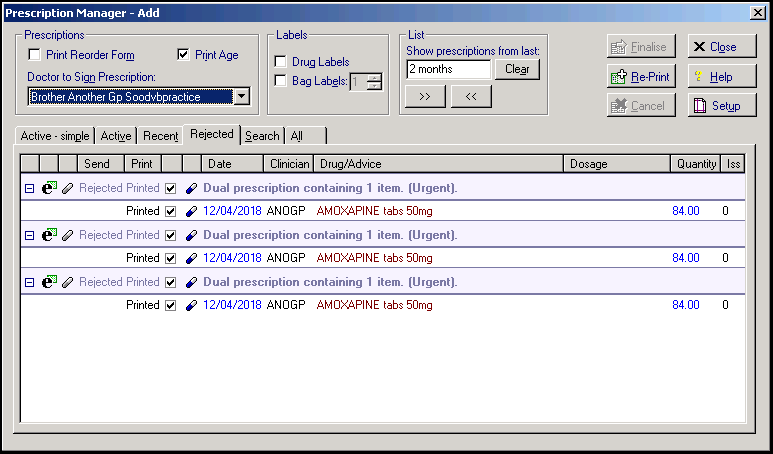The image size is (773, 454).
Task: Click the electronic prescription icon in first row
Action: (x=48, y=188)
